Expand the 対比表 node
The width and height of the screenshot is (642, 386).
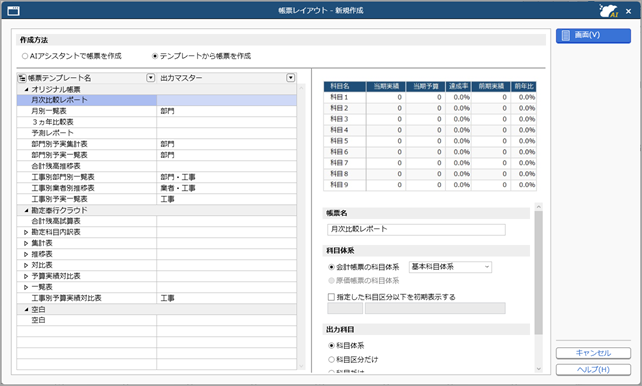pos(26,265)
